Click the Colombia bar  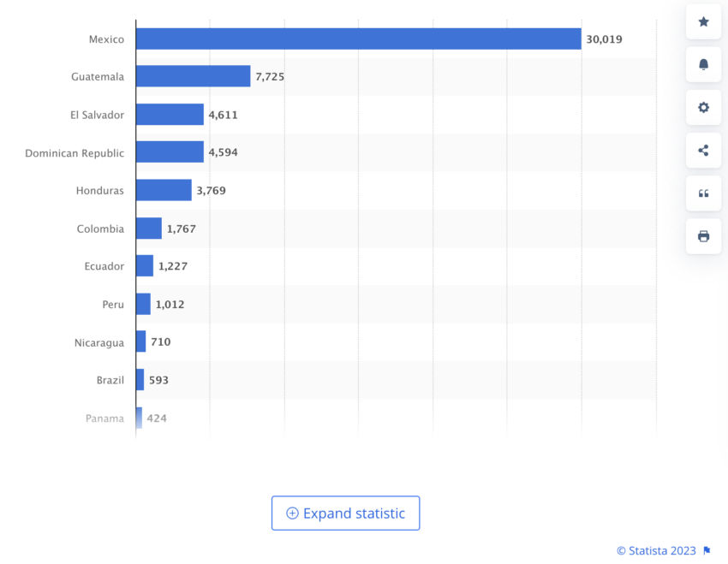click(x=149, y=229)
